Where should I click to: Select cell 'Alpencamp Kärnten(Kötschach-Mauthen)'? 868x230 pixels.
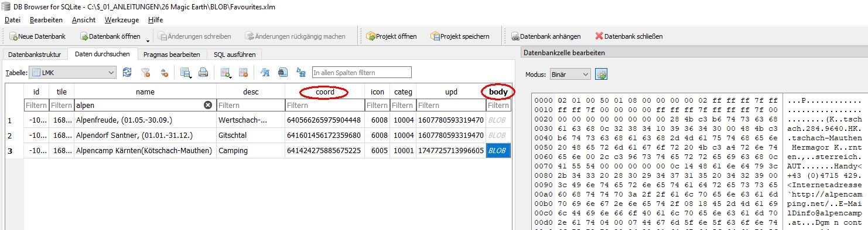click(145, 151)
